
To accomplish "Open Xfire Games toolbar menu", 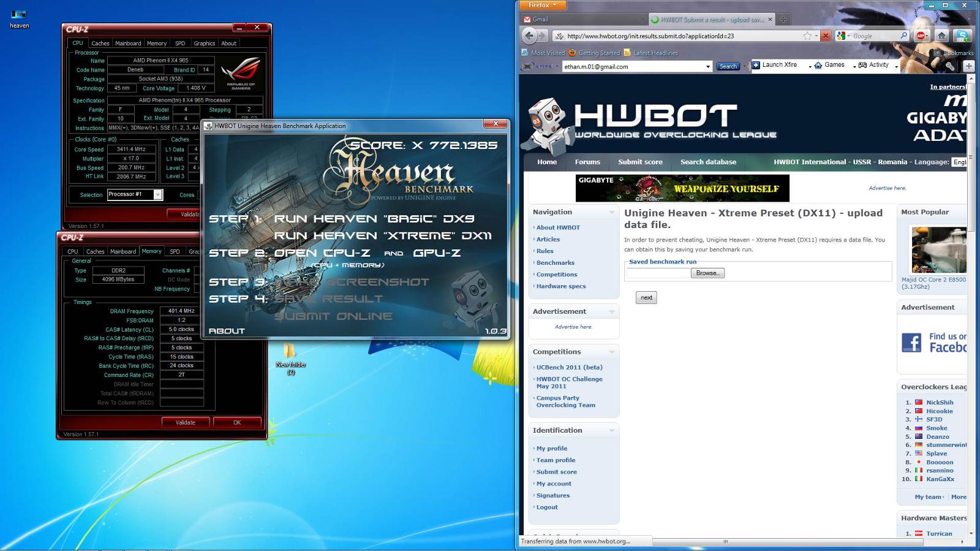I will [x=829, y=65].
